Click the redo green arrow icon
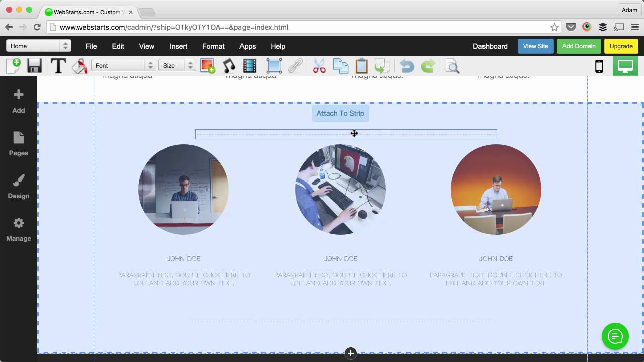 pyautogui.click(x=428, y=66)
